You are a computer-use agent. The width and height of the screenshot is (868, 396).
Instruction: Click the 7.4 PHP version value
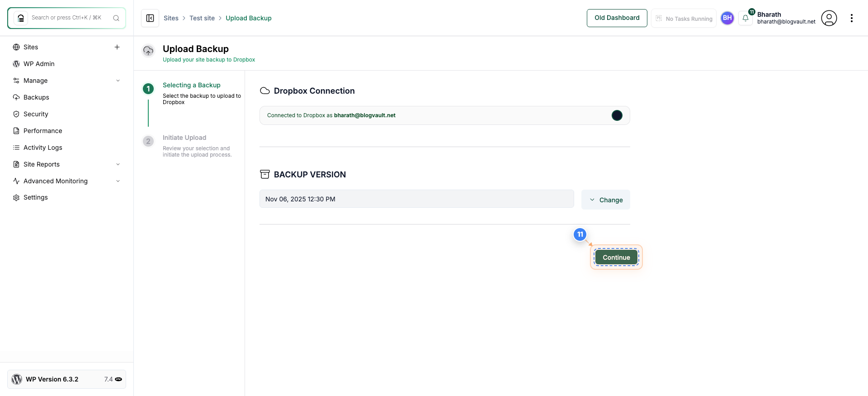tap(108, 379)
